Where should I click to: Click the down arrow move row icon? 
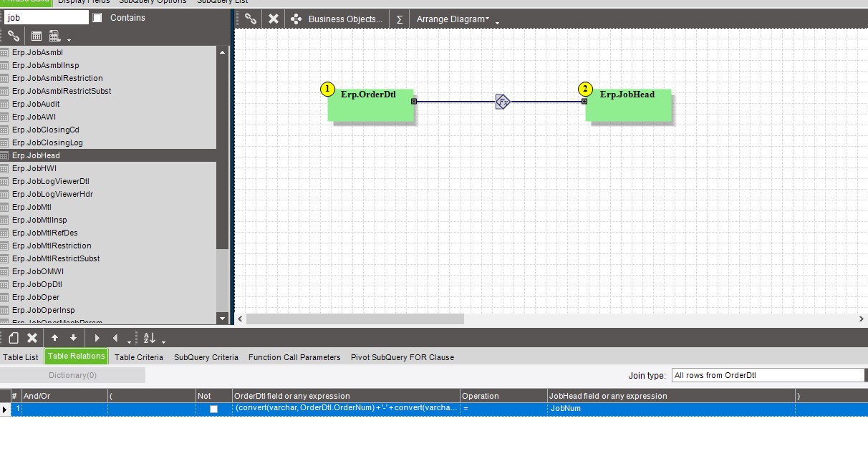pos(73,338)
